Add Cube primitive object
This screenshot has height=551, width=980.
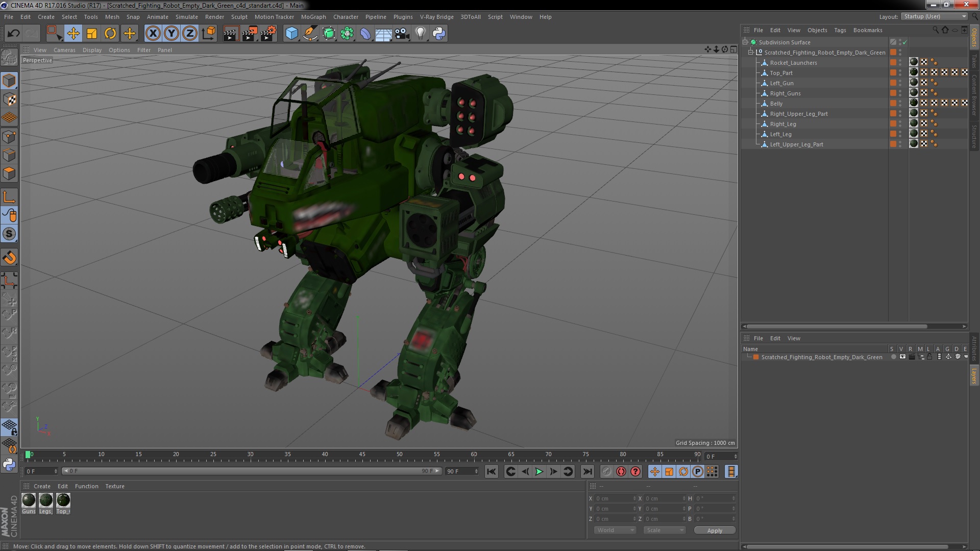tap(291, 34)
